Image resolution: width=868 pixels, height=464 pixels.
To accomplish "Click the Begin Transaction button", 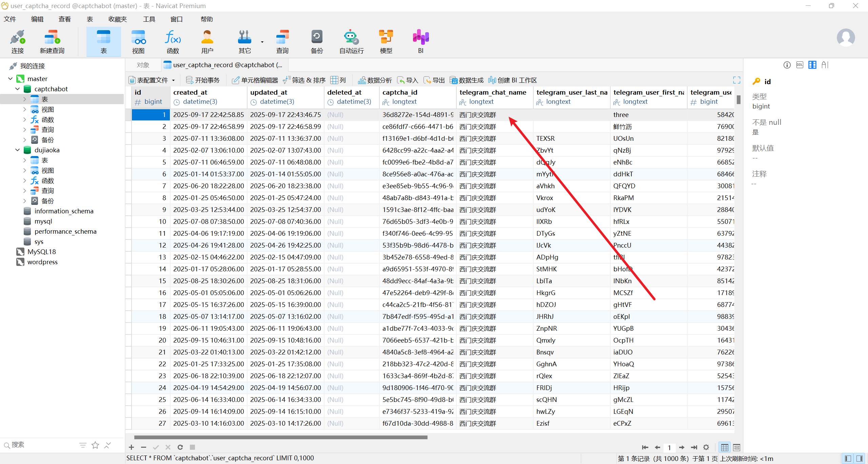I will 203,80.
